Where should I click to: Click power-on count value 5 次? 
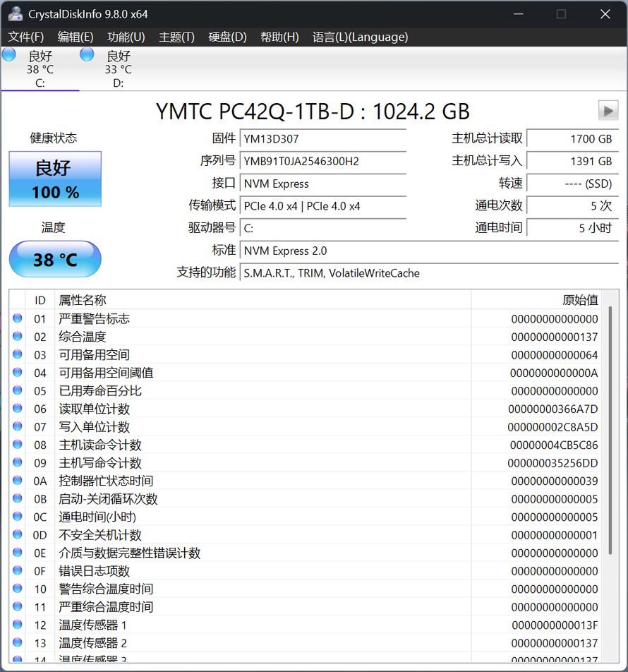[573, 205]
